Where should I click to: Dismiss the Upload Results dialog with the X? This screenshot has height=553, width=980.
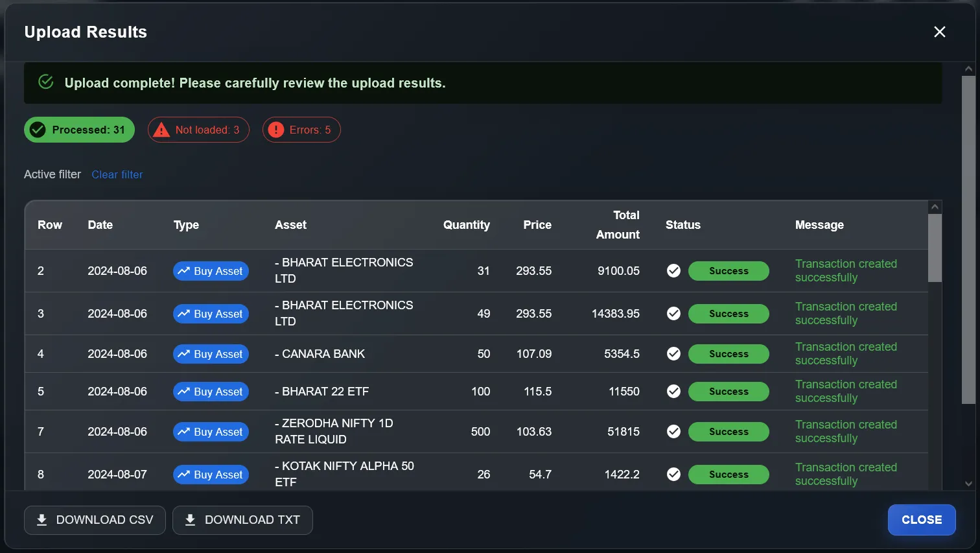pos(940,31)
